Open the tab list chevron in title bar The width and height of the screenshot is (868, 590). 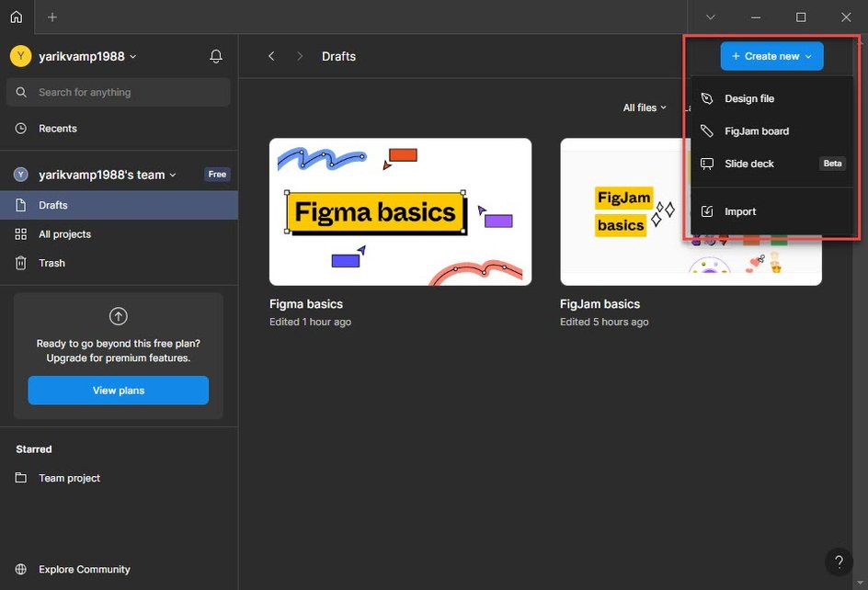click(x=710, y=17)
